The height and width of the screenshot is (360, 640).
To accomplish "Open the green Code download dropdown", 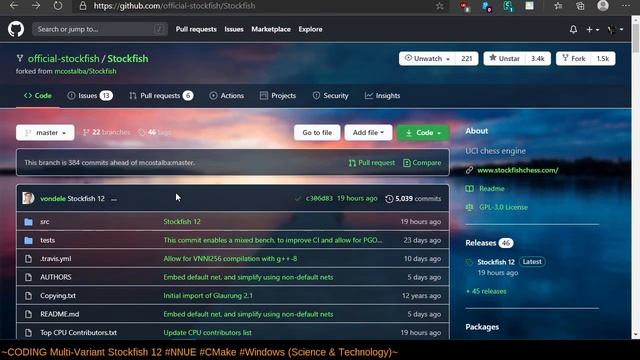I will pos(423,133).
